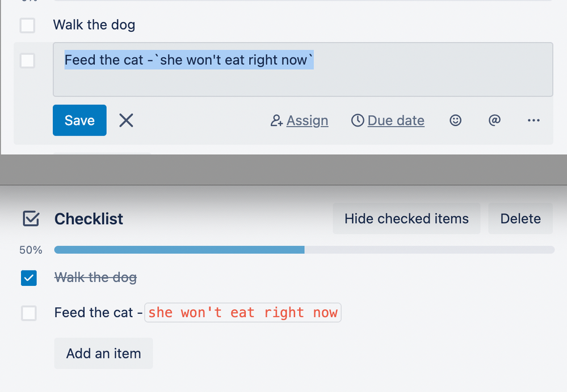567x392 pixels.
Task: Edit the struck-through Walk the dog item
Action: (95, 277)
